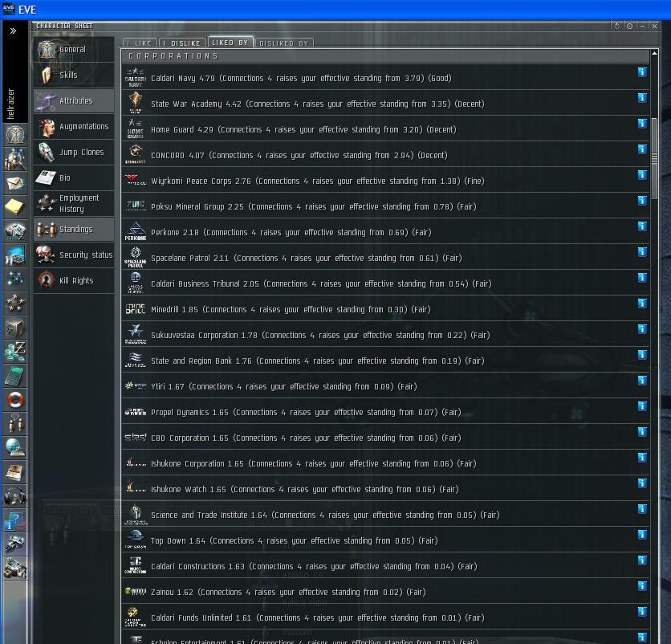This screenshot has height=644, width=671.
Task: Open the calculator icon in sidebar
Action: pyautogui.click(x=15, y=377)
